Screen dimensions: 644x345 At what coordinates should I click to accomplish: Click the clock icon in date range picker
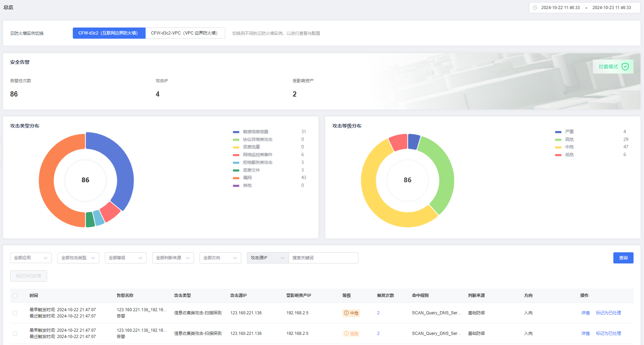tap(535, 8)
